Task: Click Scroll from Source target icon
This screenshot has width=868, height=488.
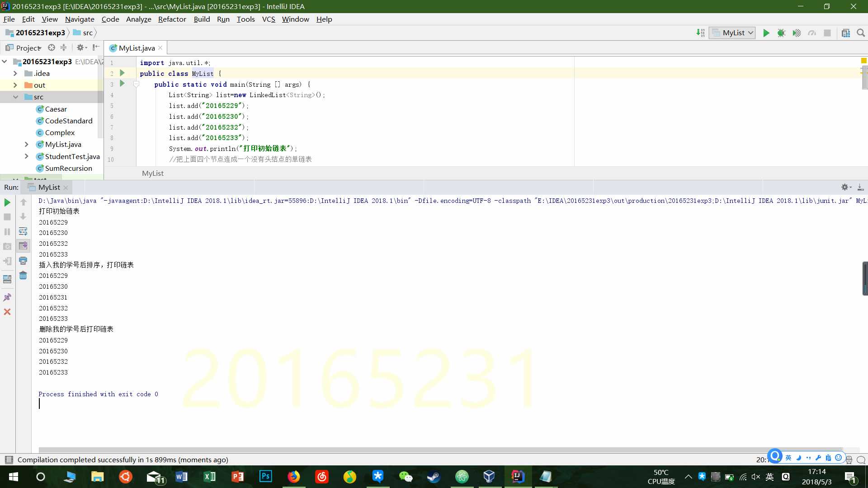Action: pyautogui.click(x=52, y=47)
